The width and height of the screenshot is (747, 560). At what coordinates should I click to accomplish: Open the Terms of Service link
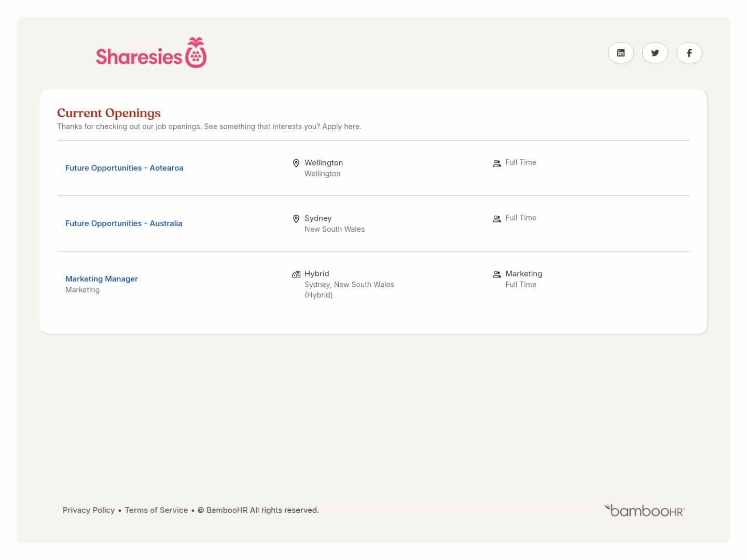[x=156, y=510]
